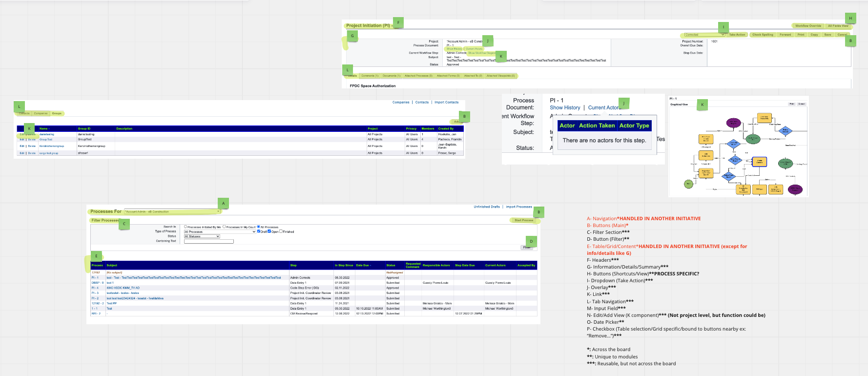Select the Processes Initiated By Me radio
Viewport: 868px width, 376px height.
coord(186,227)
